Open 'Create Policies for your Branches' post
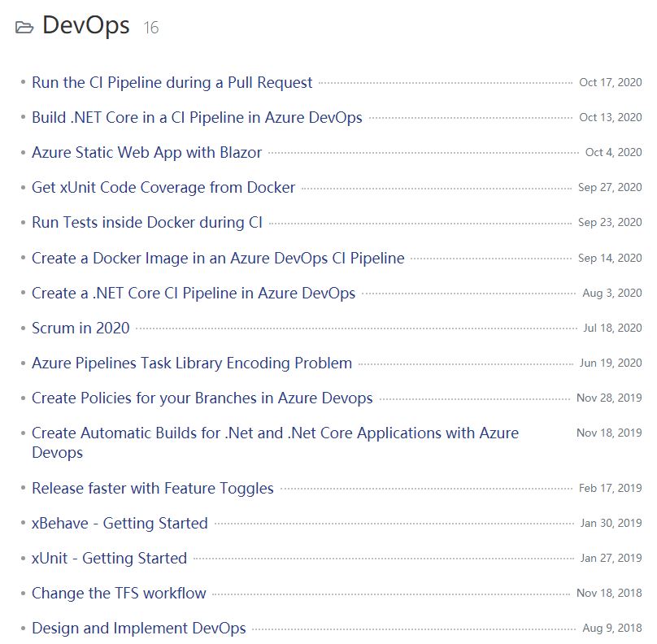This screenshot has height=644, width=657. pos(202,398)
